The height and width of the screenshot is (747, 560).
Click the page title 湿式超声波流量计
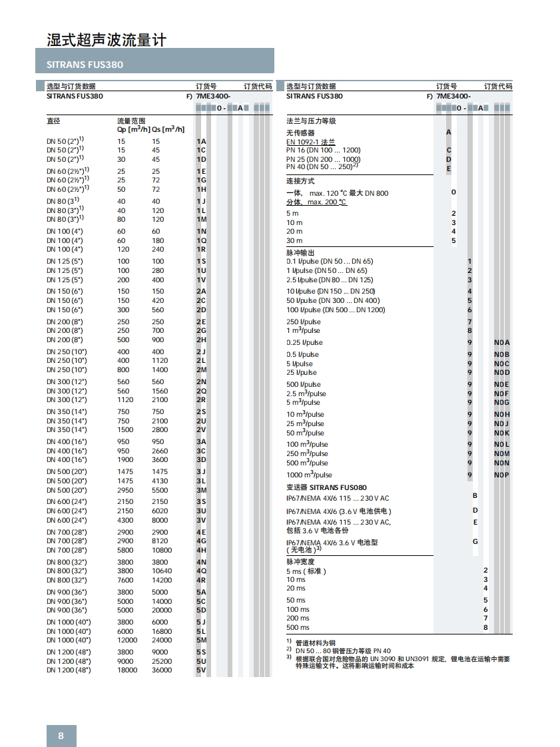pyautogui.click(x=107, y=40)
